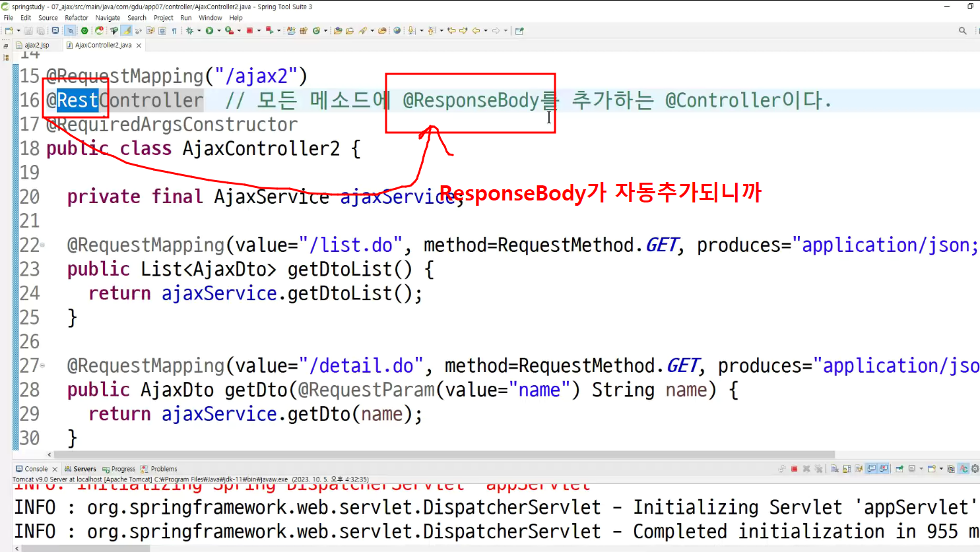Click line number 18 in the gutter
The image size is (980, 552).
pyautogui.click(x=30, y=148)
